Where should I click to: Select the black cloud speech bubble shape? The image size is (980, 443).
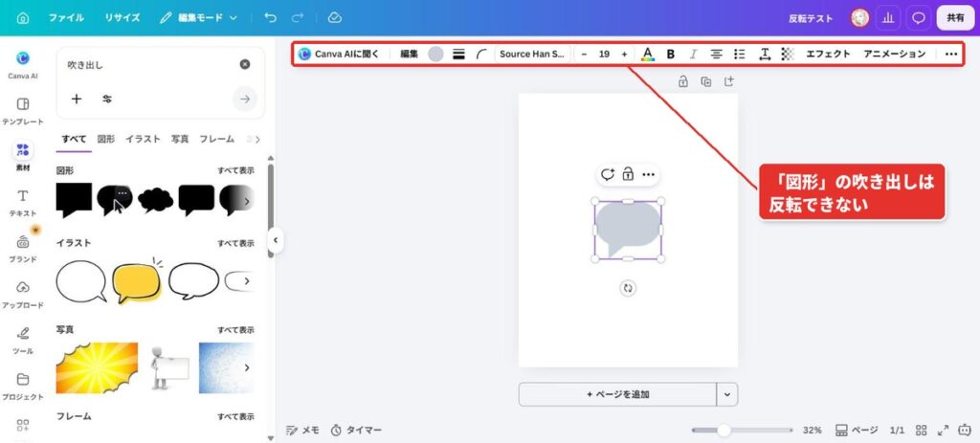[156, 200]
